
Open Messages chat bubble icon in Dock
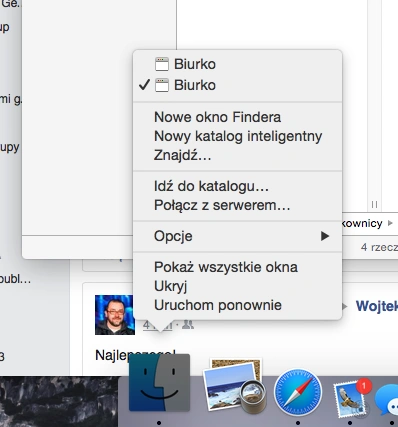387,401
